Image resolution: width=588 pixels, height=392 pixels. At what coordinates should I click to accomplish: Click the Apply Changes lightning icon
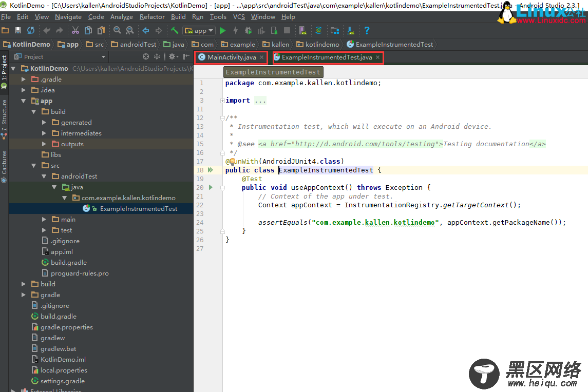click(236, 30)
